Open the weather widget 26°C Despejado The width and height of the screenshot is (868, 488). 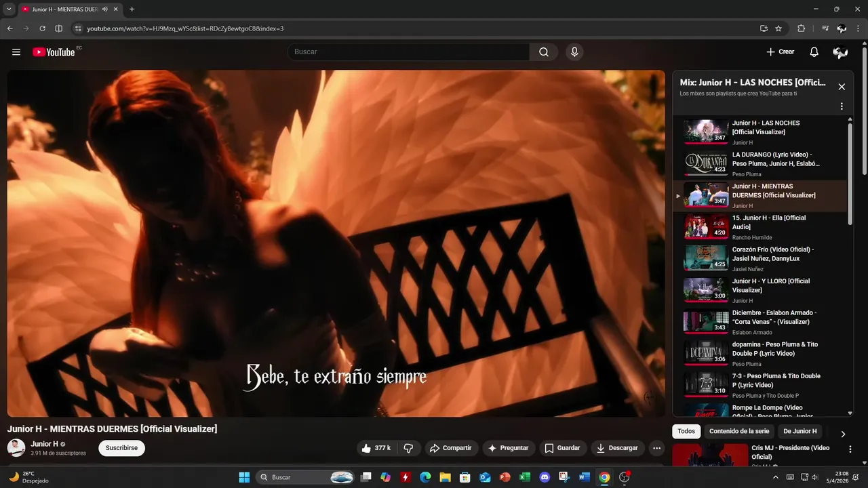(x=28, y=477)
